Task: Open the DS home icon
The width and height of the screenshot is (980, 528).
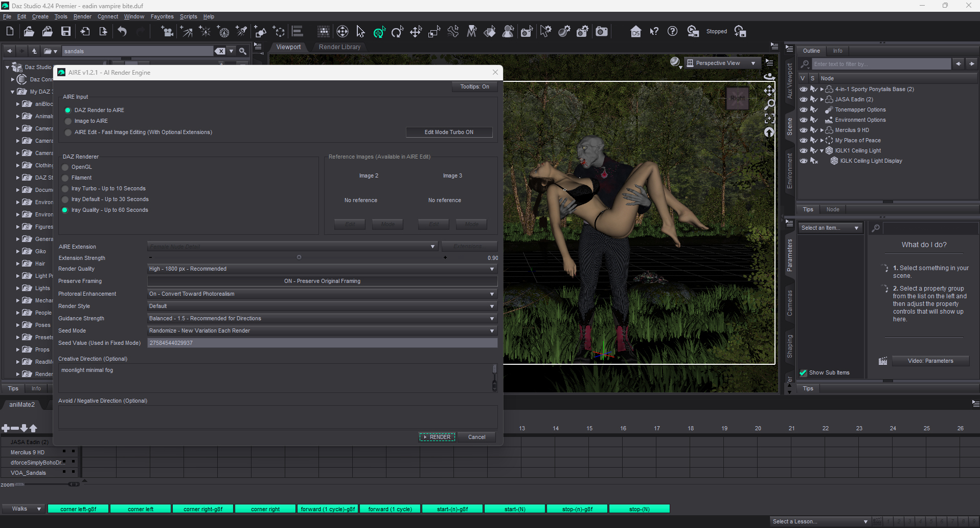Action: click(635, 32)
